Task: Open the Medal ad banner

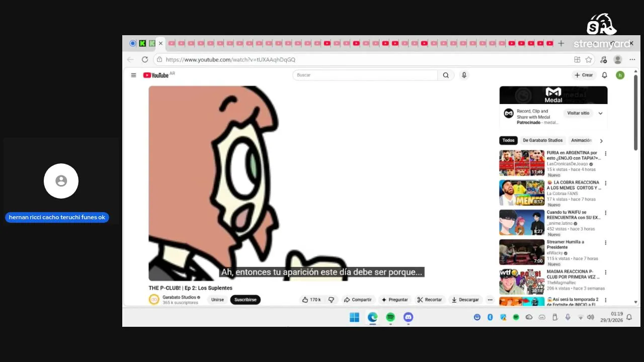Action: [553, 95]
